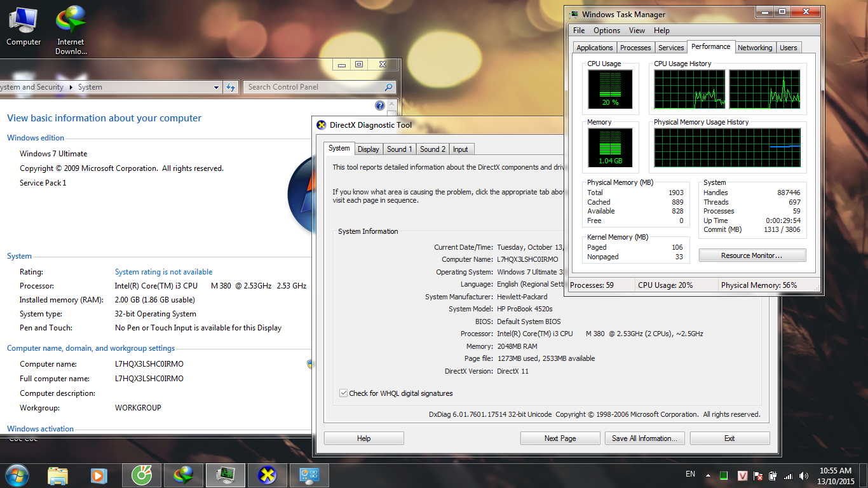Click the network signal tray icon
The height and width of the screenshot is (488, 868).
point(789,475)
